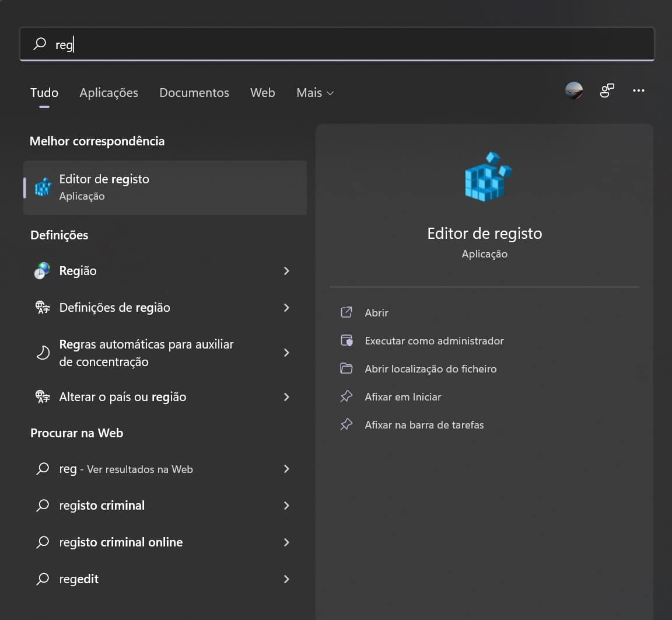Expand the Mais dropdown filter

(x=315, y=93)
